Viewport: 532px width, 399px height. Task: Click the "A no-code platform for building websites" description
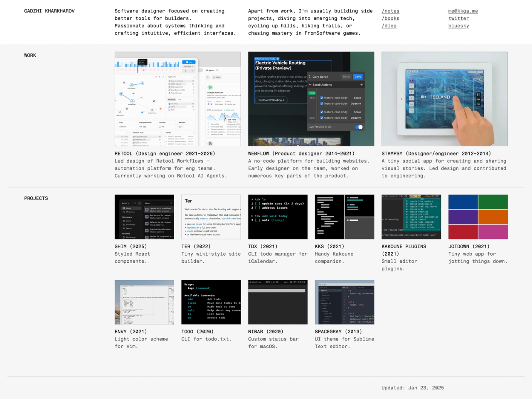pos(308,169)
